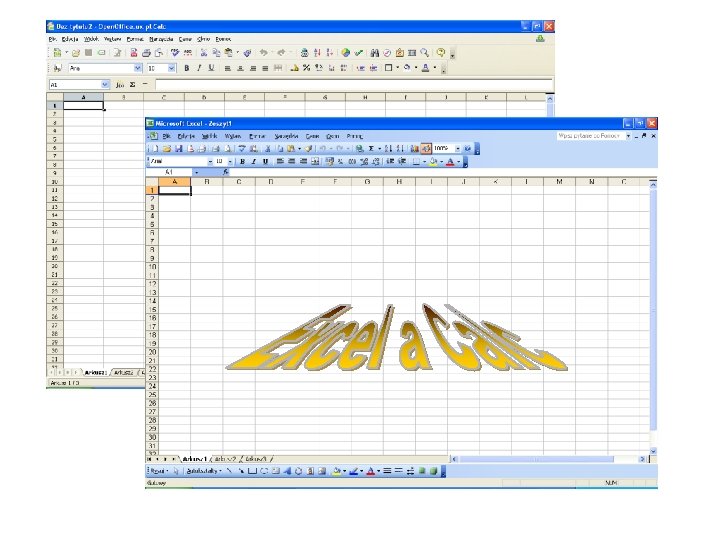
Task: Open Wstaw menu in Calc window
Action: (112, 39)
